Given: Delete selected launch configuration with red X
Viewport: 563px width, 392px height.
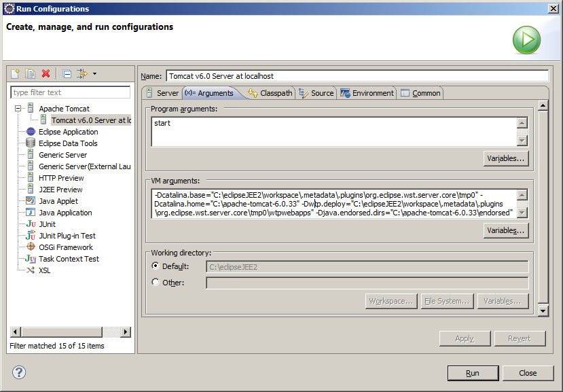Looking at the screenshot, I should pyautogui.click(x=46, y=73).
